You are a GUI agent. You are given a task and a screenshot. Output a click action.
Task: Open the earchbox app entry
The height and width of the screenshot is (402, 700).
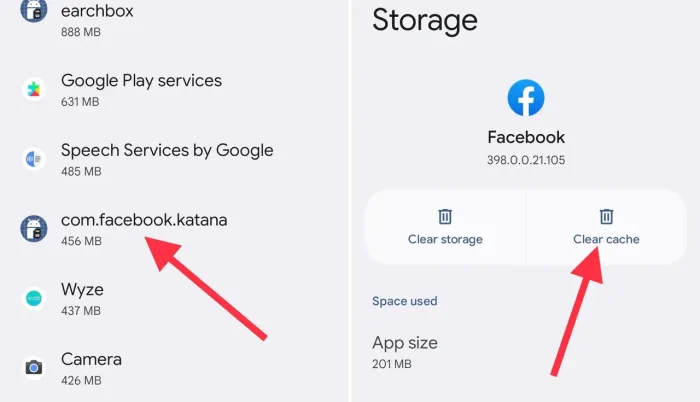coord(174,20)
